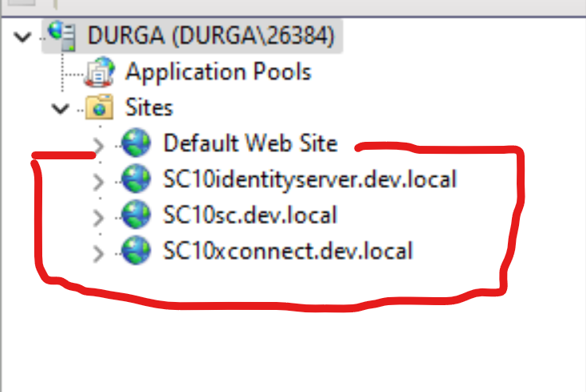586x392 pixels.
Task: Click the DURGA server icon
Action: (62, 36)
